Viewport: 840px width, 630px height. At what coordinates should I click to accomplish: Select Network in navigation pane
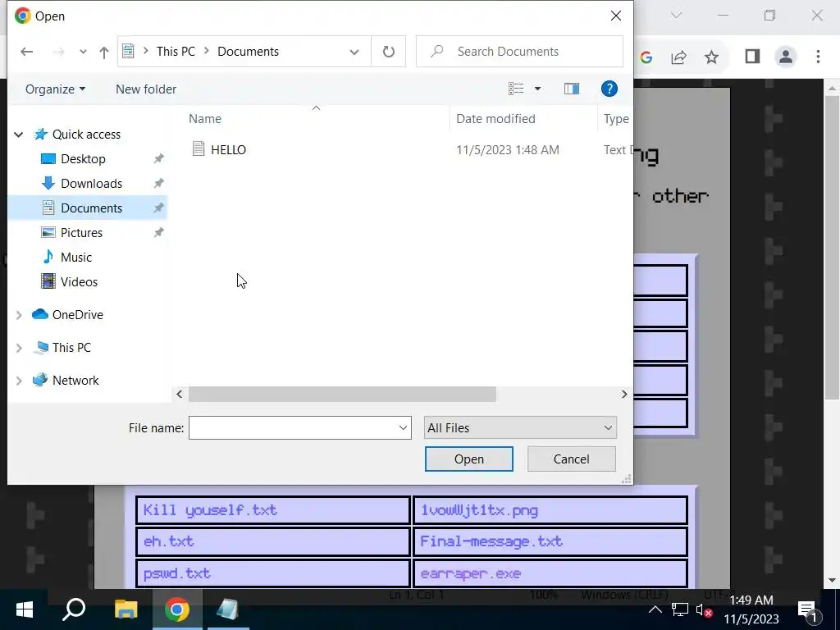(x=75, y=381)
